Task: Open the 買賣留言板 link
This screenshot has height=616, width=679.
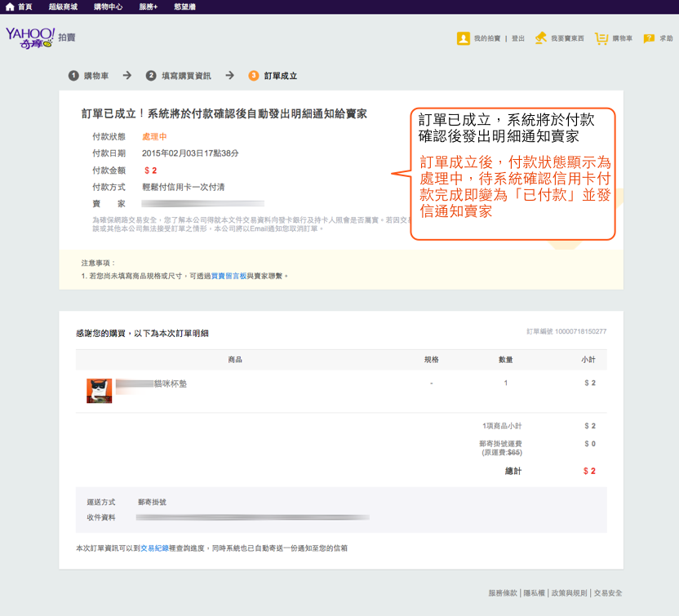Action: [229, 276]
